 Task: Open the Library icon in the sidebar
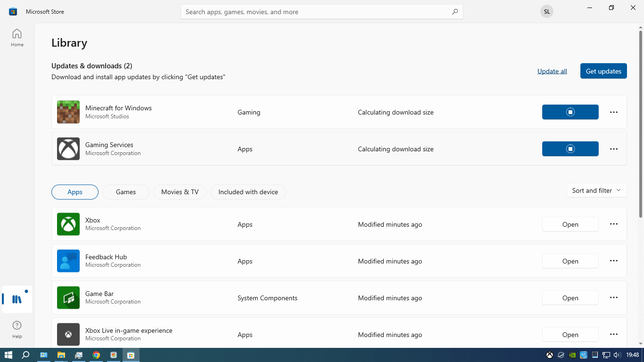(x=17, y=299)
